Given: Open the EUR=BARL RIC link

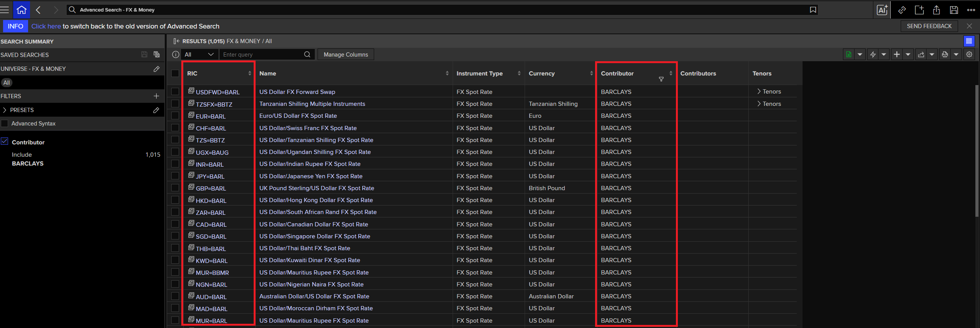Looking at the screenshot, I should [x=211, y=116].
